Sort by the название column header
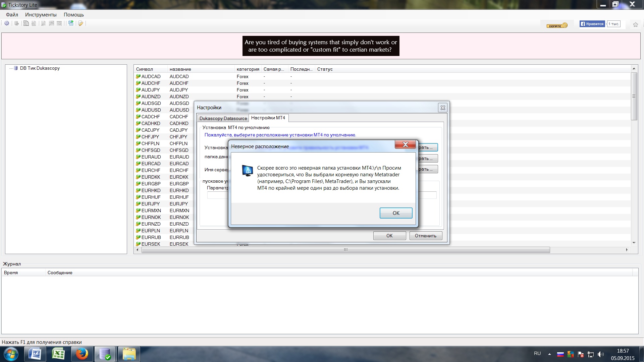The width and height of the screenshot is (644, 362). 201,69
